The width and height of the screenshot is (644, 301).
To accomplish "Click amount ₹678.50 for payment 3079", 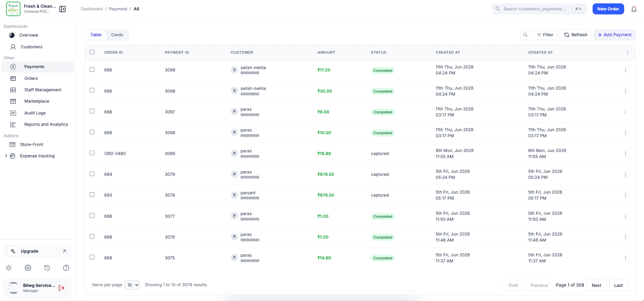I will pyautogui.click(x=326, y=174).
